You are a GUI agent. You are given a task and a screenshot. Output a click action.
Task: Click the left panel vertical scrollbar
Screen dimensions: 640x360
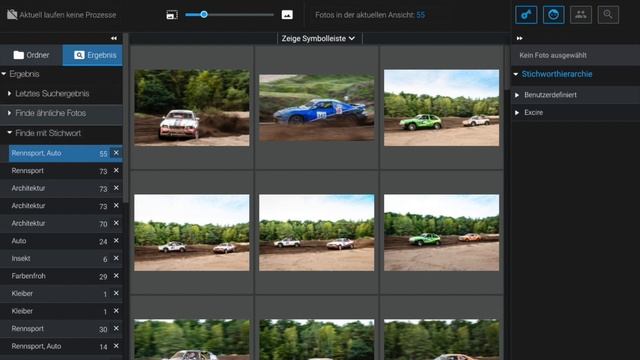[126, 118]
